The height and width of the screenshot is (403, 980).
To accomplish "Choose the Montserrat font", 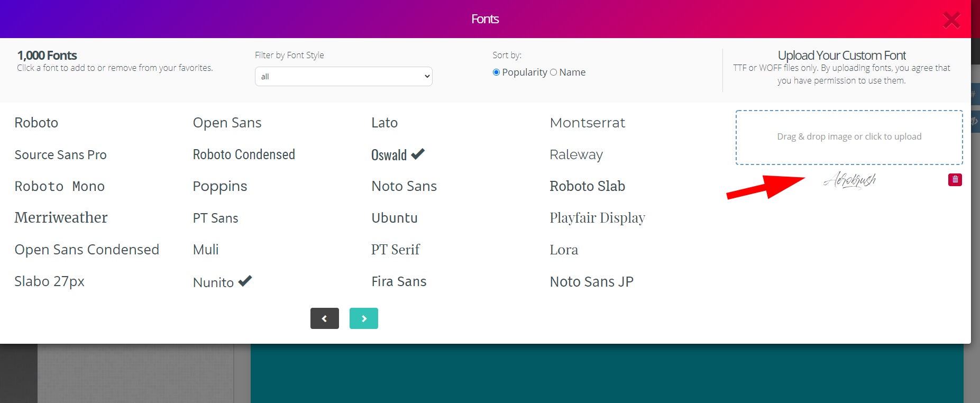I will tap(587, 123).
